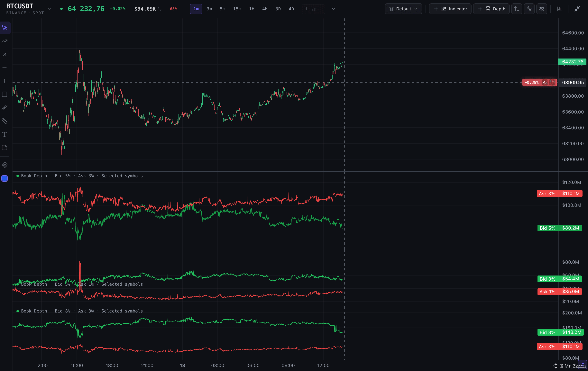Switch to the 4H timeframe
Screen dimensions: 588x371
[265, 9]
